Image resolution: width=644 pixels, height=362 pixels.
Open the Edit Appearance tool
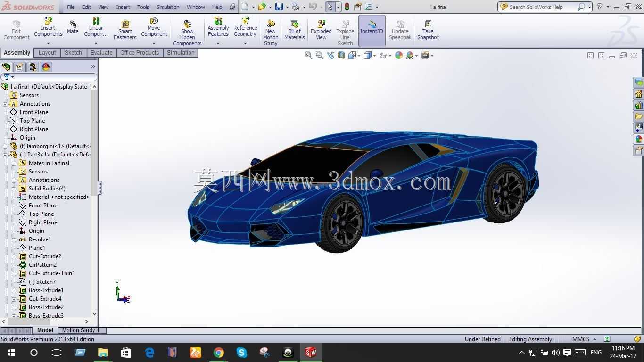399,56
